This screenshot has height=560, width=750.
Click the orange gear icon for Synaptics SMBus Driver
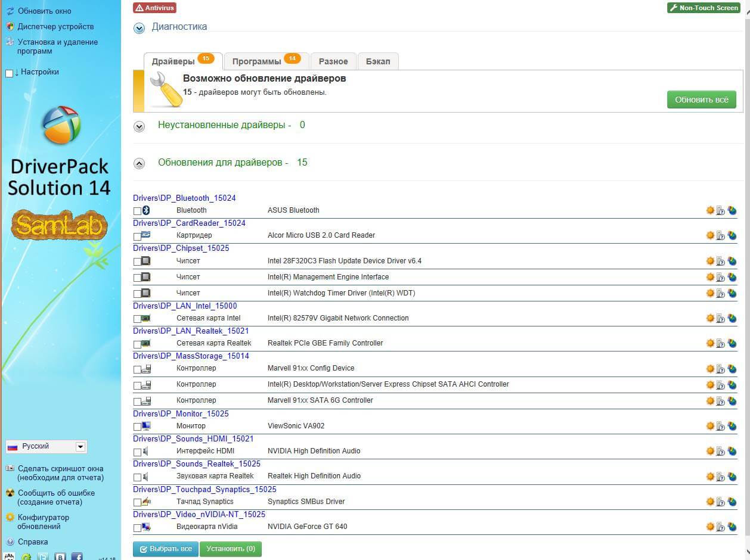tap(710, 502)
